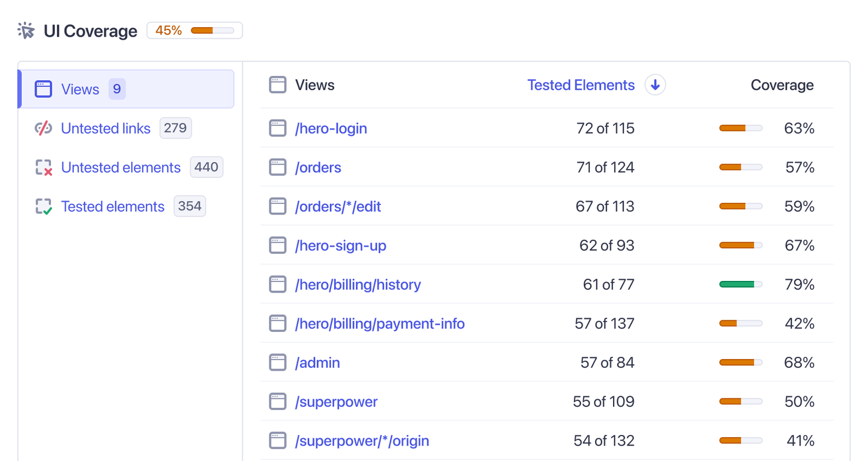The height and width of the screenshot is (461, 868).
Task: Switch to the Tested elements view
Action: click(x=113, y=206)
